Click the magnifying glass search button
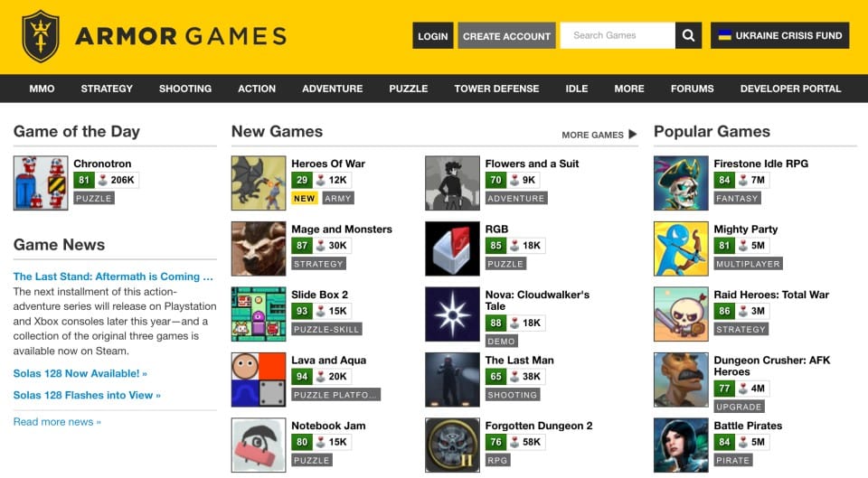The width and height of the screenshot is (868, 478). point(688,35)
